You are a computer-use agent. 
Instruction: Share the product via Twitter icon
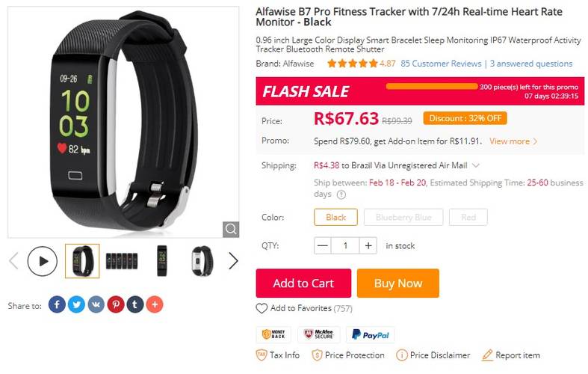[x=76, y=304]
